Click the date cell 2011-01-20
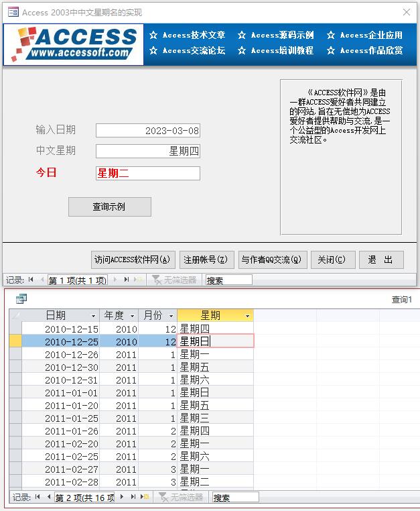Image resolution: width=420 pixels, height=511 pixels. [x=60, y=405]
